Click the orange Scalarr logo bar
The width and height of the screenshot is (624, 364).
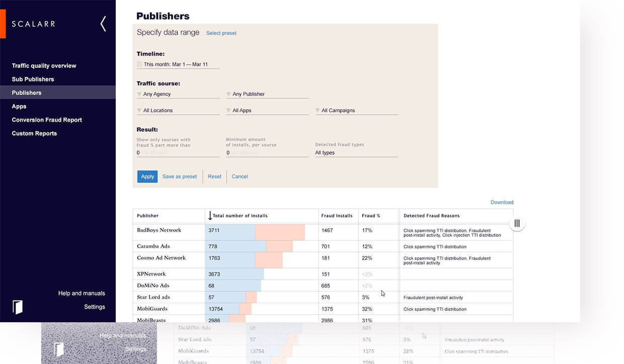click(x=3, y=24)
